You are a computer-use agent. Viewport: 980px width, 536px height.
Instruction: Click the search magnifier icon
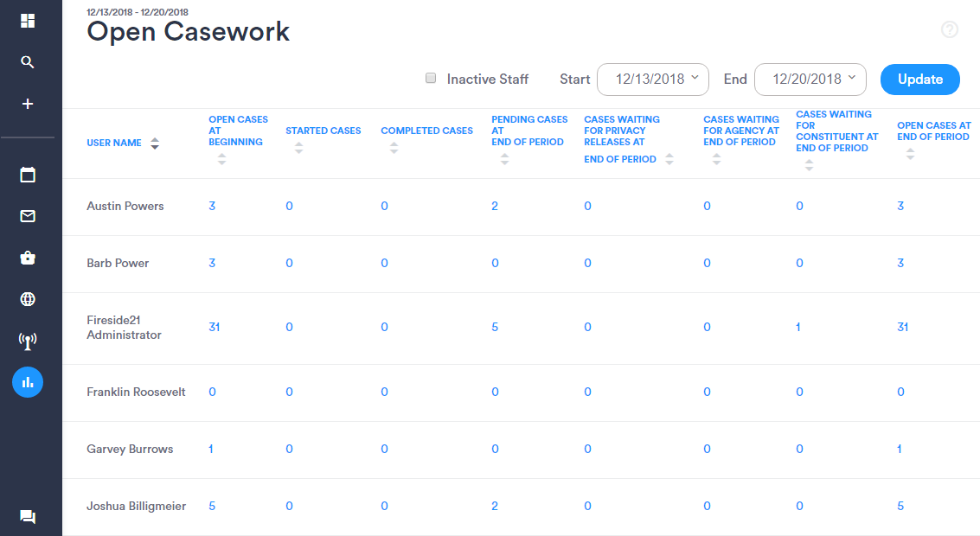click(28, 62)
